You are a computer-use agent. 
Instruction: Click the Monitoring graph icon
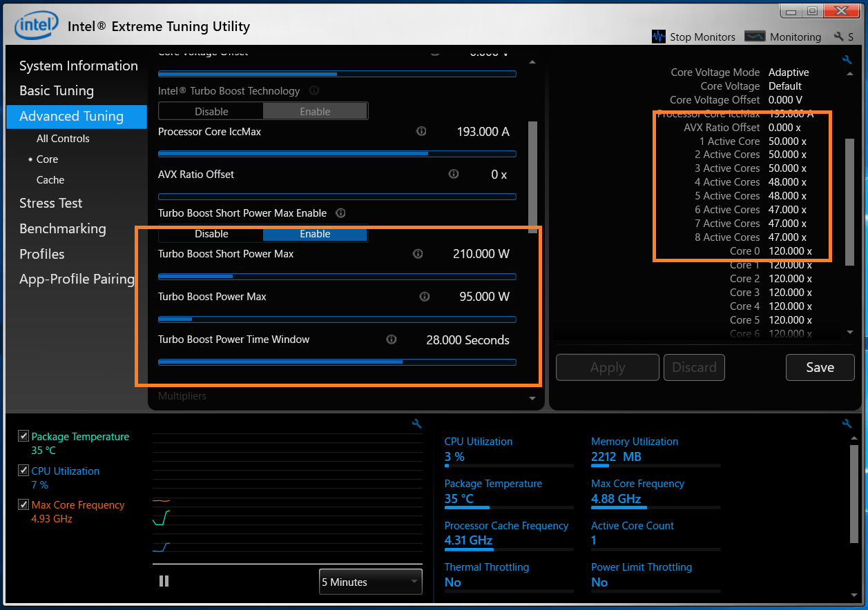click(755, 37)
